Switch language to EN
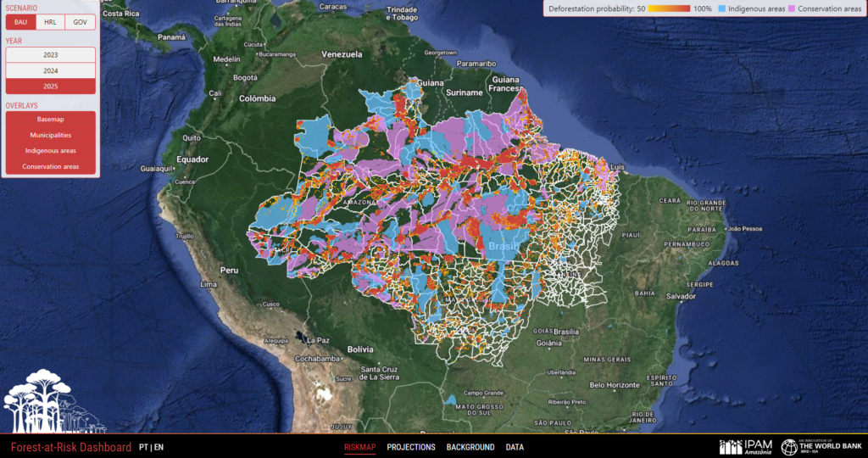This screenshot has height=458, width=868. coord(159,447)
